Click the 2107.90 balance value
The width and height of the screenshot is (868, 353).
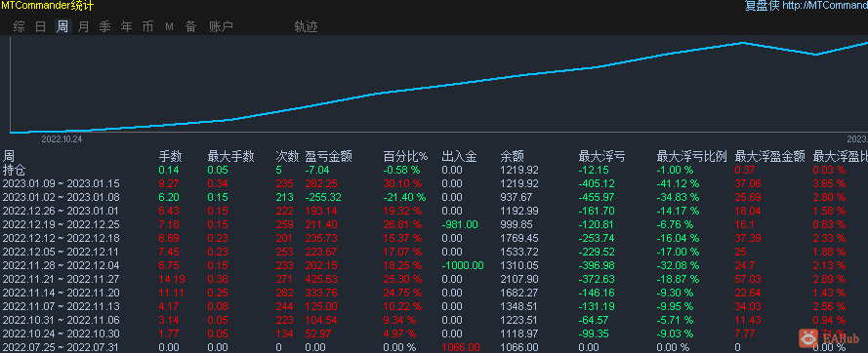point(519,279)
